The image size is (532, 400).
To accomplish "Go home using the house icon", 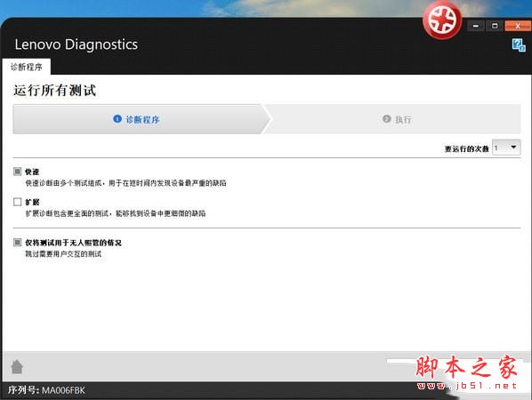I will pyautogui.click(x=17, y=366).
